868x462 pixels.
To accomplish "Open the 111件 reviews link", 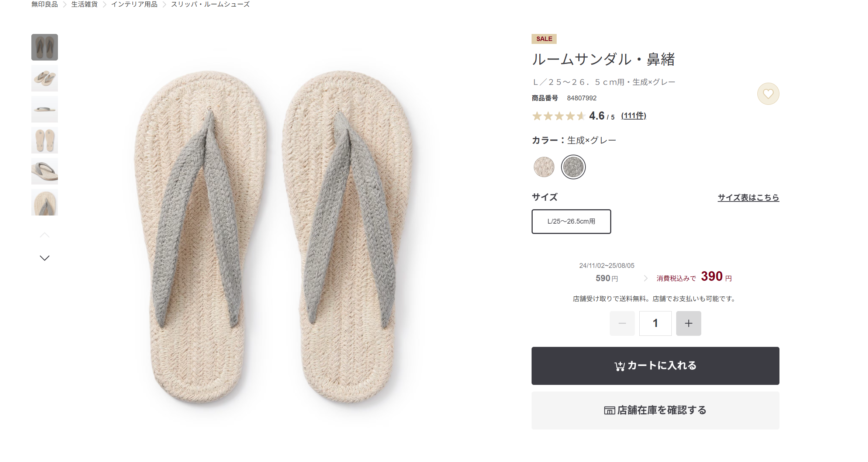I will 633,116.
